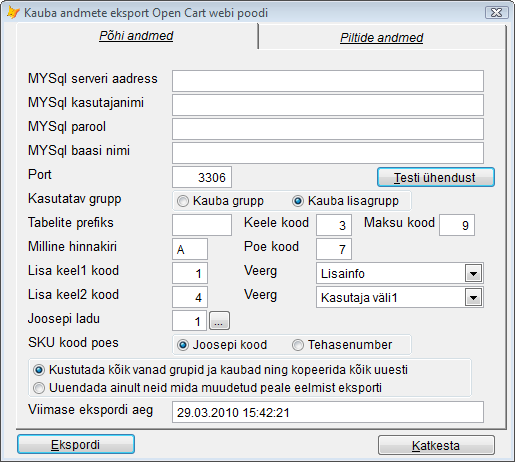
Task: Select Kauba grupp radio option
Action: tap(183, 201)
